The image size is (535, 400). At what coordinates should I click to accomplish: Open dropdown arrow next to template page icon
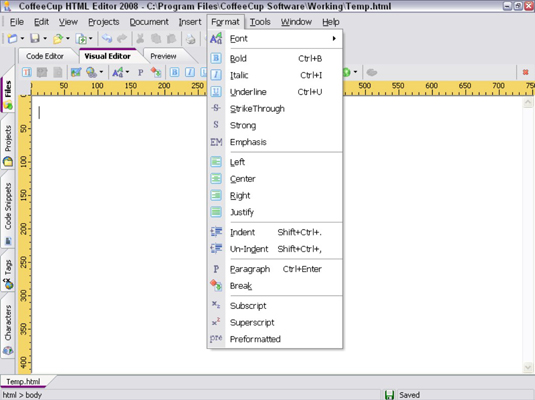(90, 39)
